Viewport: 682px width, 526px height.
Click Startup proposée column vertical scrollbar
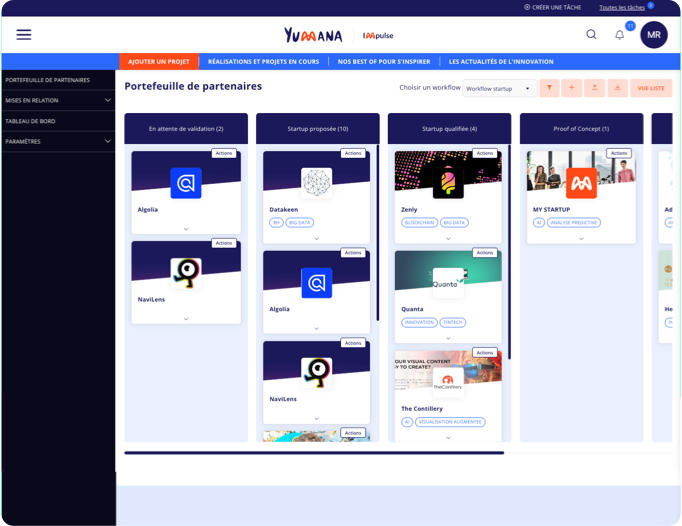pyautogui.click(x=378, y=233)
